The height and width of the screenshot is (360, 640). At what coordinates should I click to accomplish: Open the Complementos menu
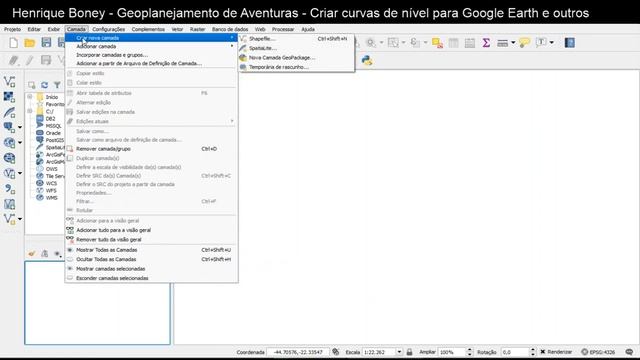148,29
